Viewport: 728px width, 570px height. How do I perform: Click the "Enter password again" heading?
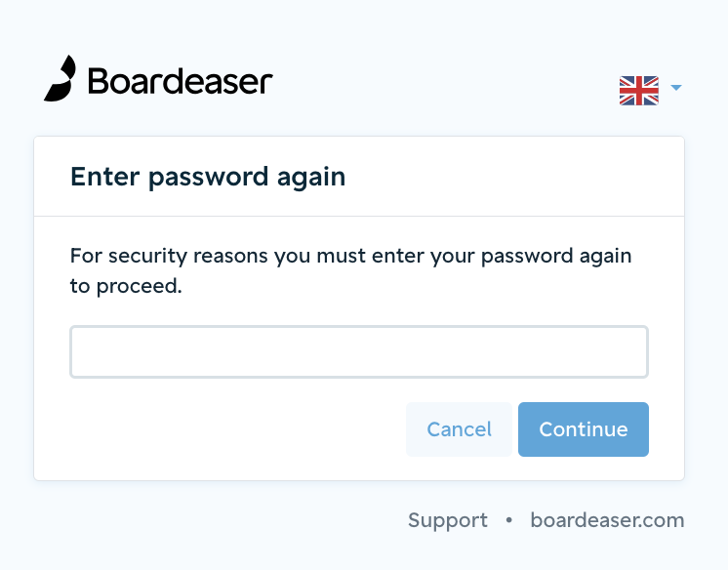click(x=208, y=178)
